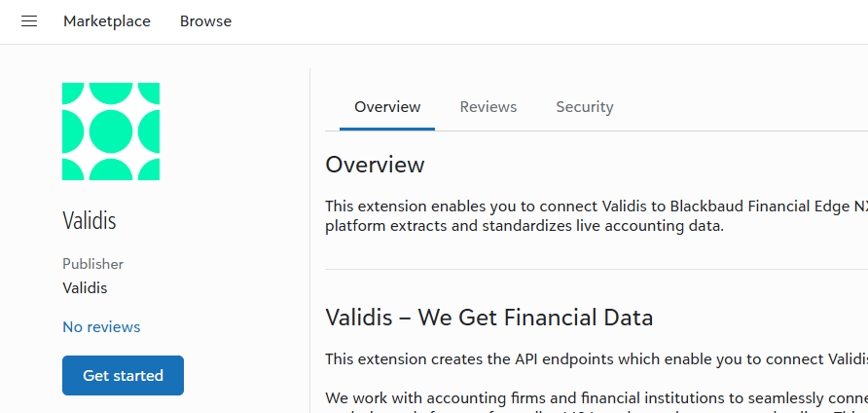Click the 'Validis – We Get Financial Data' heading
This screenshot has width=868, height=413.
(489, 318)
